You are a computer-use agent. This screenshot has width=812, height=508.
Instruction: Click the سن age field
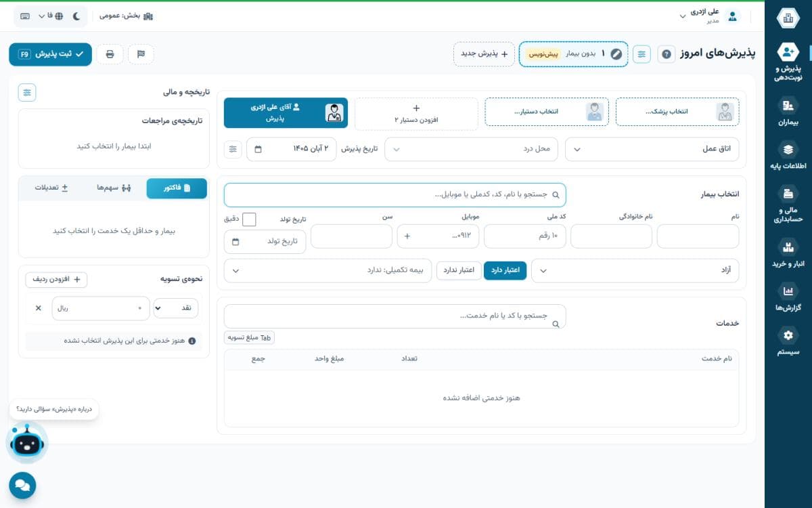click(x=352, y=236)
